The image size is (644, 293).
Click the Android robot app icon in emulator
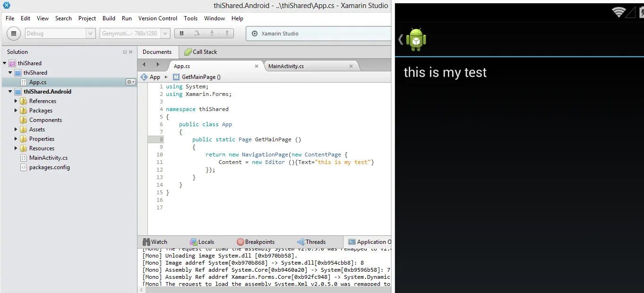click(x=416, y=40)
